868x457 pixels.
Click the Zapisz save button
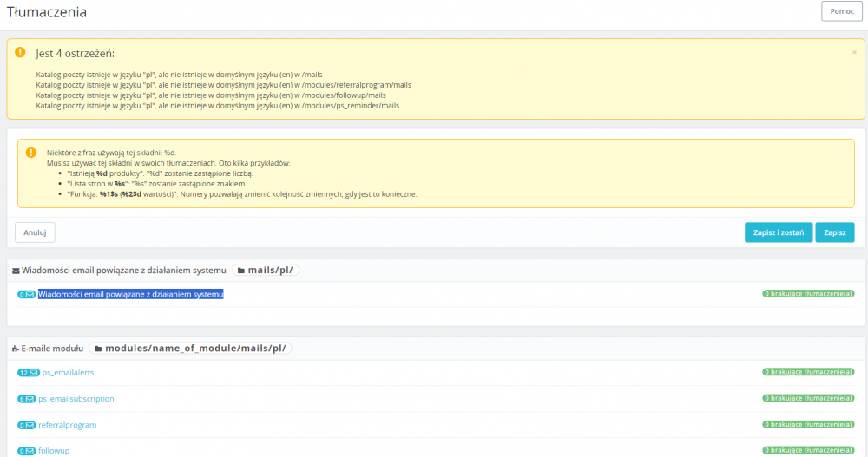(x=835, y=232)
